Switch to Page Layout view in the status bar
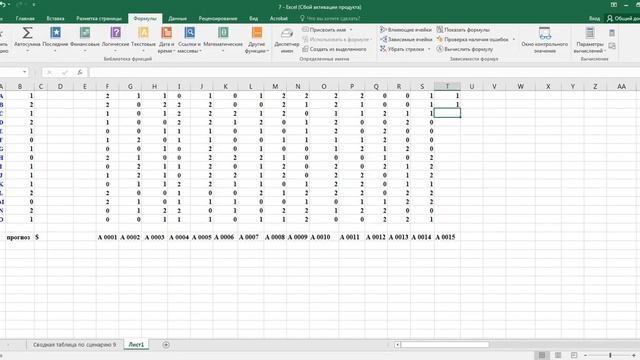 pos(558,356)
